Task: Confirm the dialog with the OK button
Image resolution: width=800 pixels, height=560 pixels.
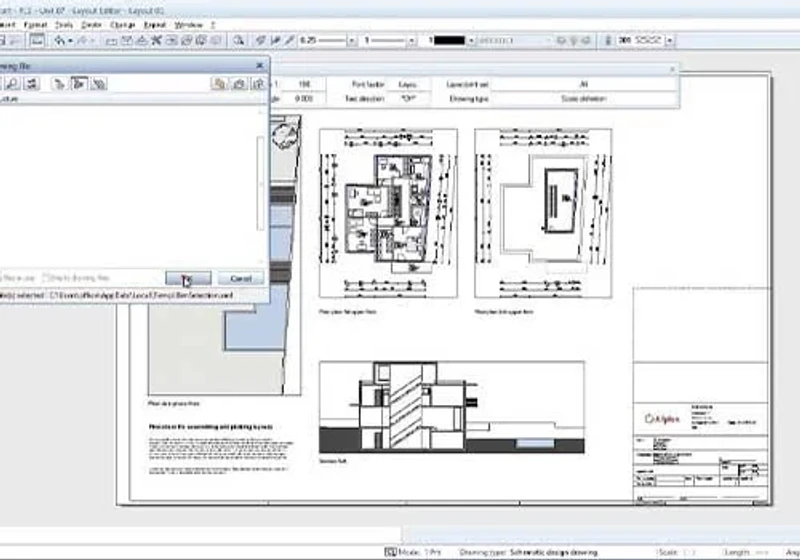Action: (x=188, y=278)
